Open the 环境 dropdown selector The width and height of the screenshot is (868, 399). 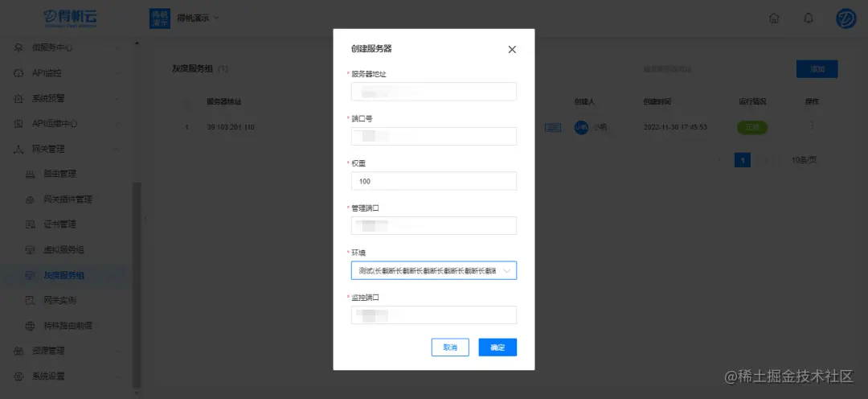coord(433,270)
